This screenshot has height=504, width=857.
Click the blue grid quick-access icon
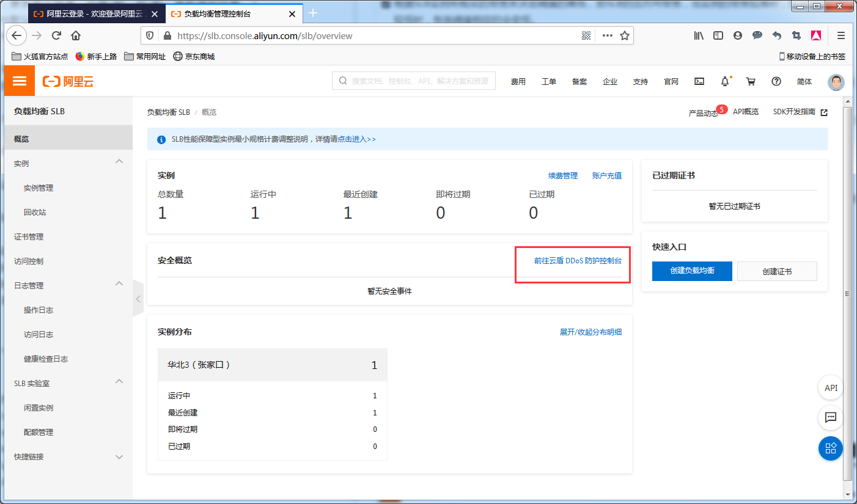pos(831,448)
